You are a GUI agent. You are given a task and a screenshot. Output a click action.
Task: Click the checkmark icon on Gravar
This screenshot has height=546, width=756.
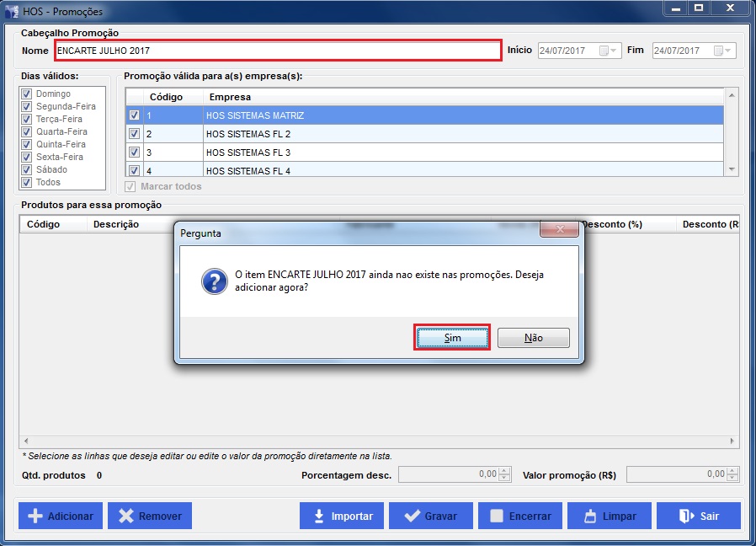[x=412, y=516]
